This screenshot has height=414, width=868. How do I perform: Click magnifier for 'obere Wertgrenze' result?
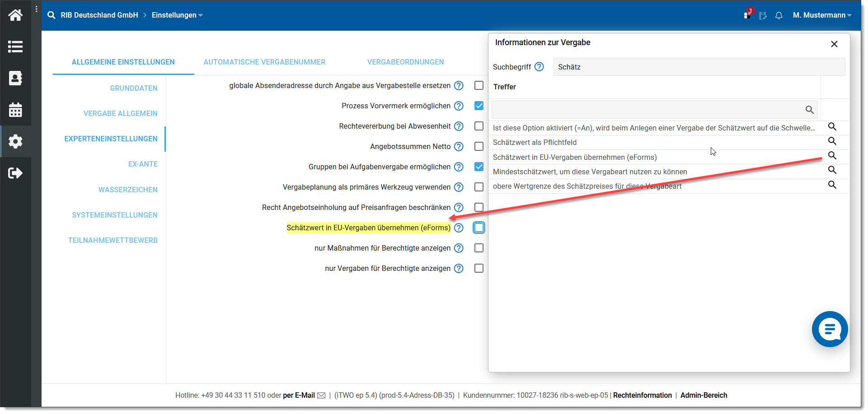point(832,185)
